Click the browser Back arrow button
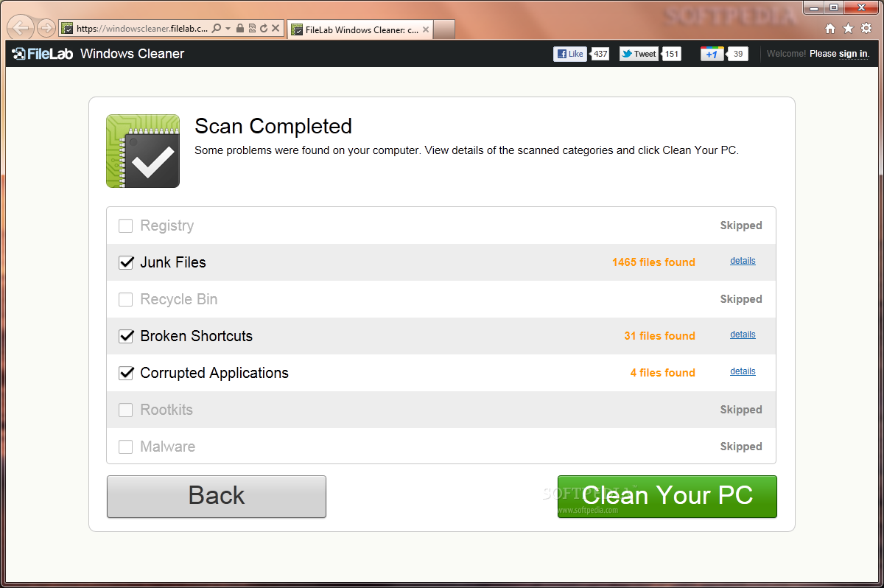884x588 pixels. click(x=21, y=29)
